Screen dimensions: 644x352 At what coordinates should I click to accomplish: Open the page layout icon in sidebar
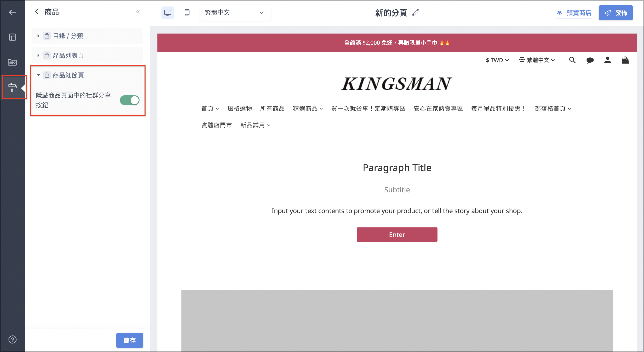pos(12,37)
